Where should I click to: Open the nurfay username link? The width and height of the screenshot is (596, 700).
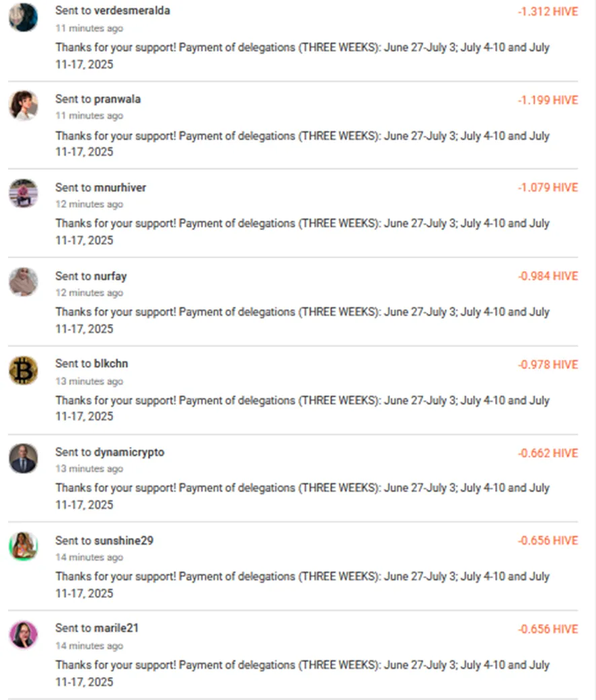[x=110, y=276]
